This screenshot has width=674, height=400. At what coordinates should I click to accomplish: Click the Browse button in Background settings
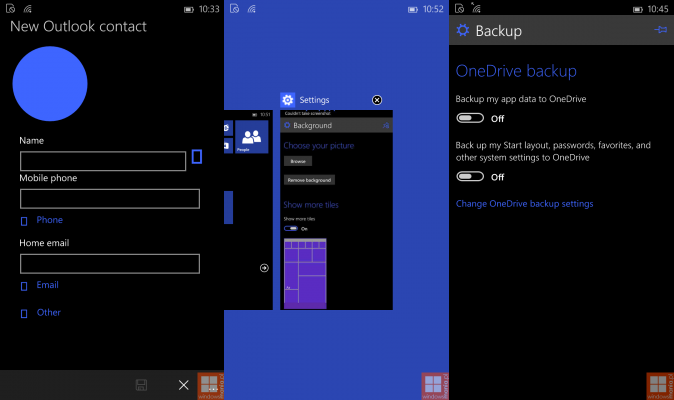(298, 161)
